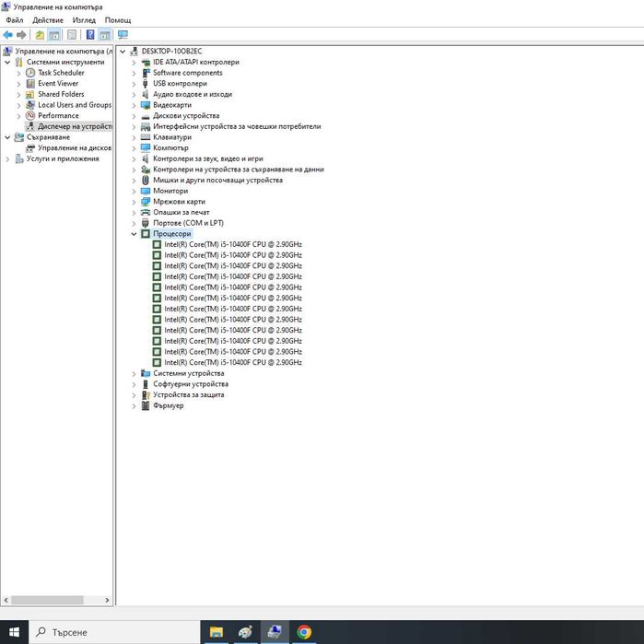
Task: Select Управление на дискове in left tree
Action: point(75,147)
